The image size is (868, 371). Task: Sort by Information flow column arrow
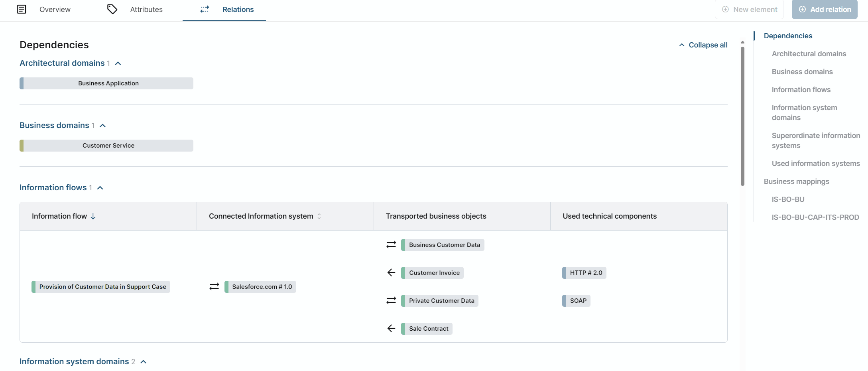click(x=93, y=216)
